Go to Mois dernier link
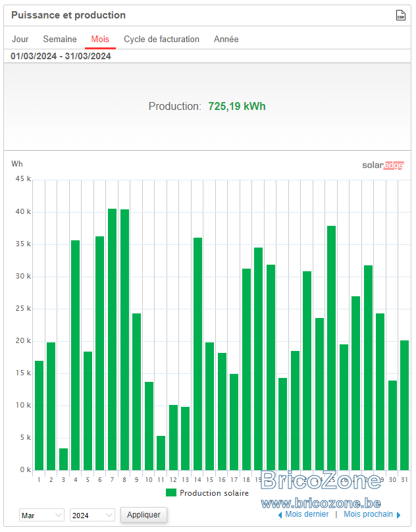 point(307,514)
